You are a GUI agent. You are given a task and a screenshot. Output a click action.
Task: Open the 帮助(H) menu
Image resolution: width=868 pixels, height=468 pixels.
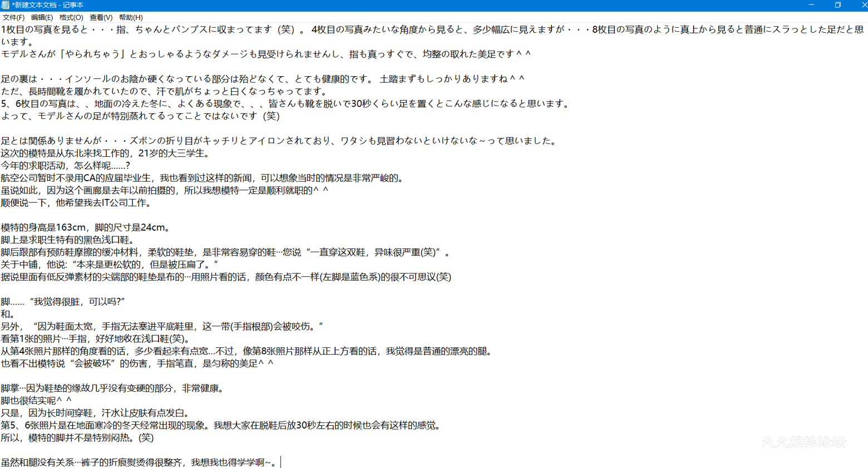tap(131, 18)
